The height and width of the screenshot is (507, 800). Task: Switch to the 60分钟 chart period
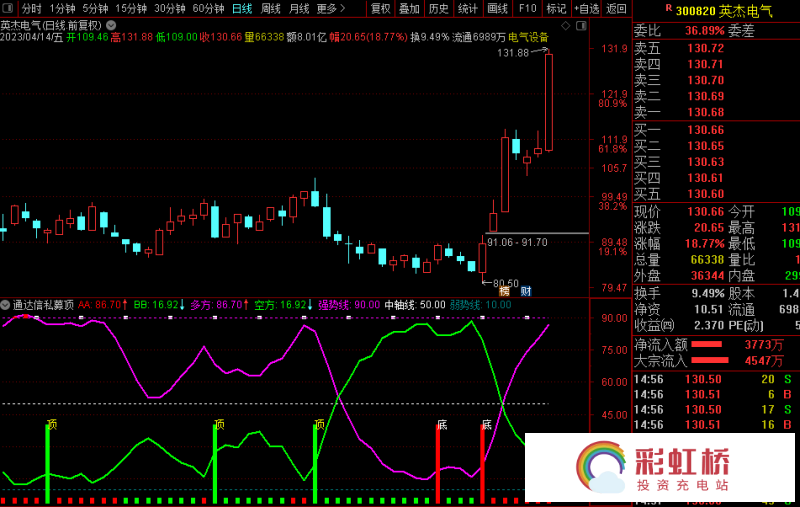pyautogui.click(x=208, y=9)
